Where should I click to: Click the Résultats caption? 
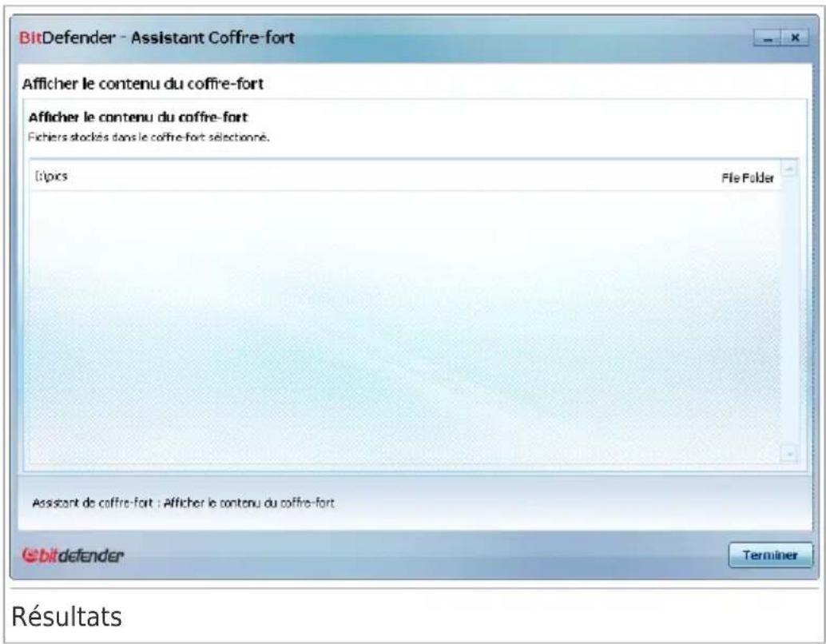pos(66,616)
